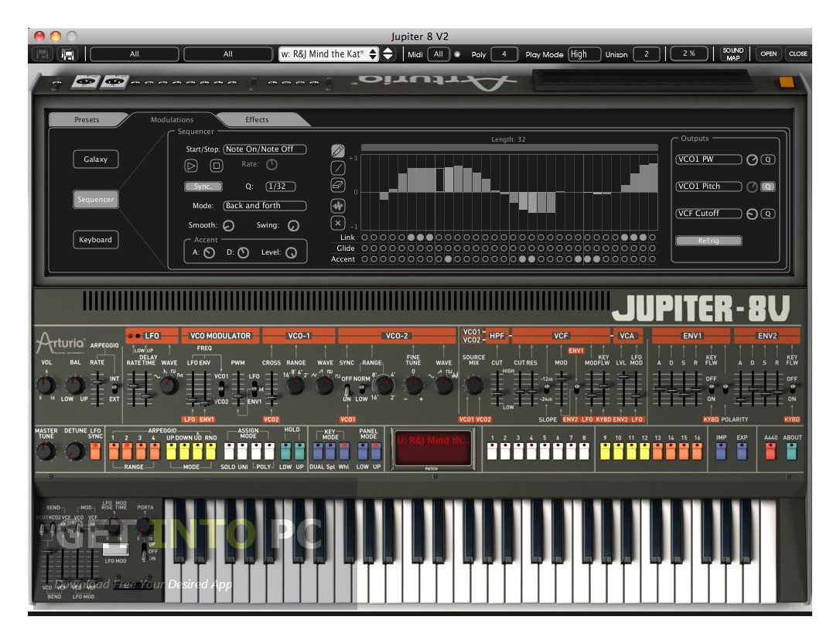
Task: Toggle Q quantize for VCO1 Pitch output
Action: [x=768, y=187]
